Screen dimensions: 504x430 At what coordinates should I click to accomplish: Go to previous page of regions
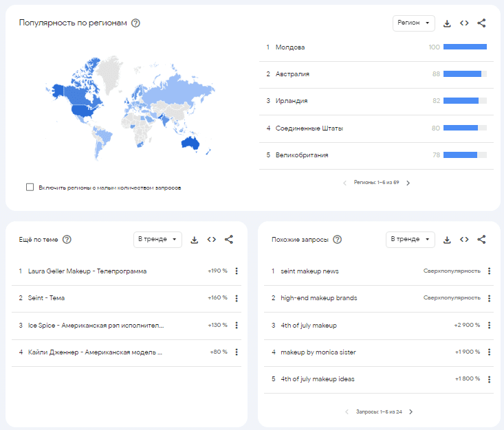[345, 183]
